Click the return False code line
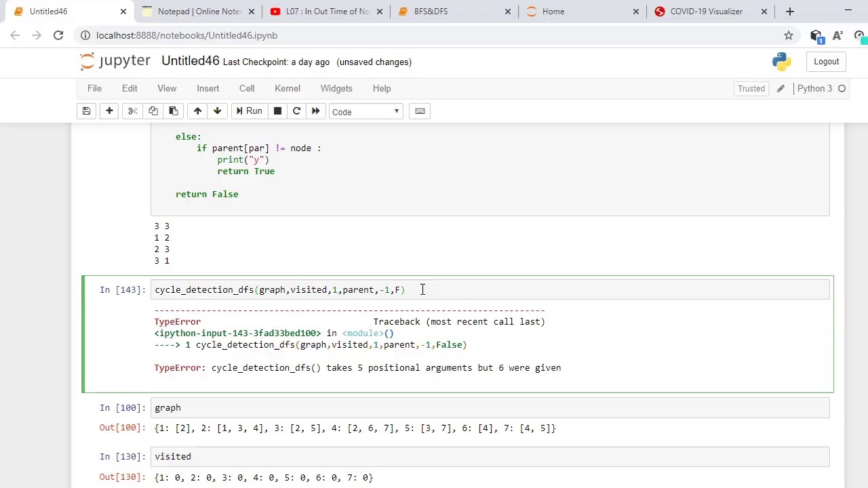 click(207, 195)
